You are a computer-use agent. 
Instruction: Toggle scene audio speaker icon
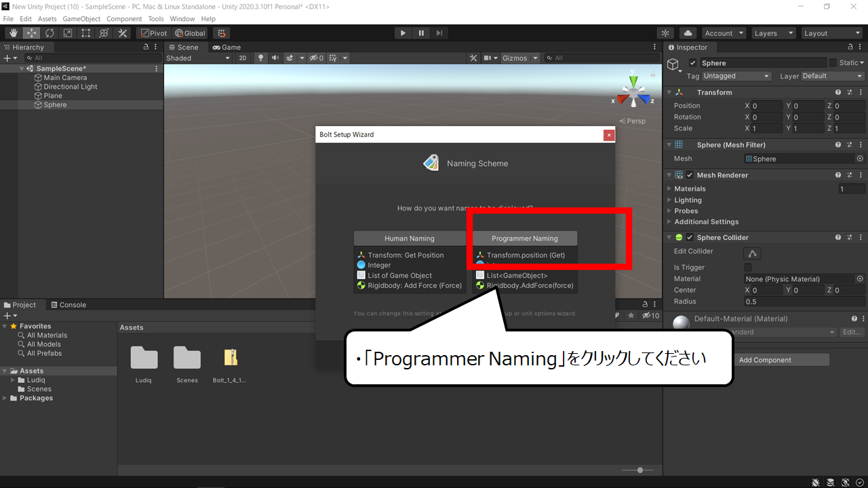click(x=275, y=58)
